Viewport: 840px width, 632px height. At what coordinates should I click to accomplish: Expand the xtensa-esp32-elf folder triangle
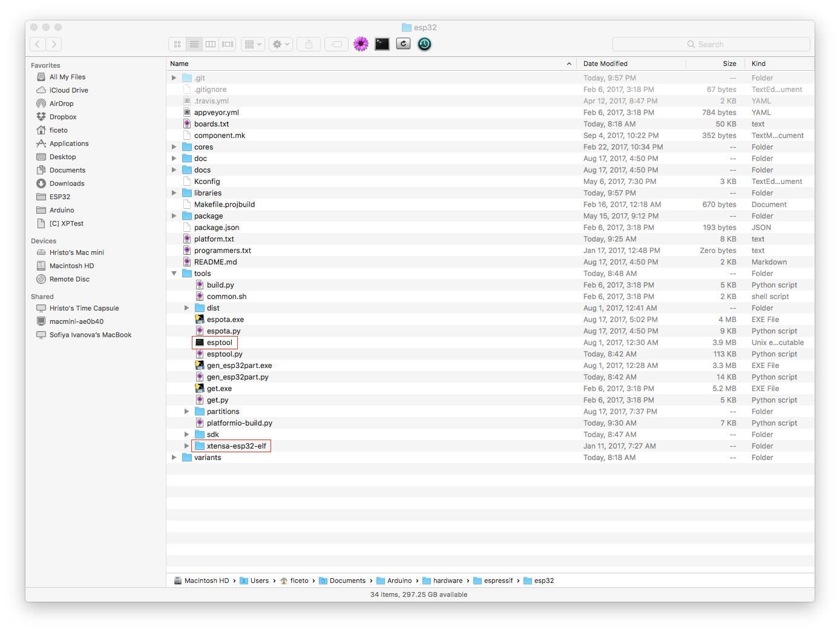click(x=186, y=446)
